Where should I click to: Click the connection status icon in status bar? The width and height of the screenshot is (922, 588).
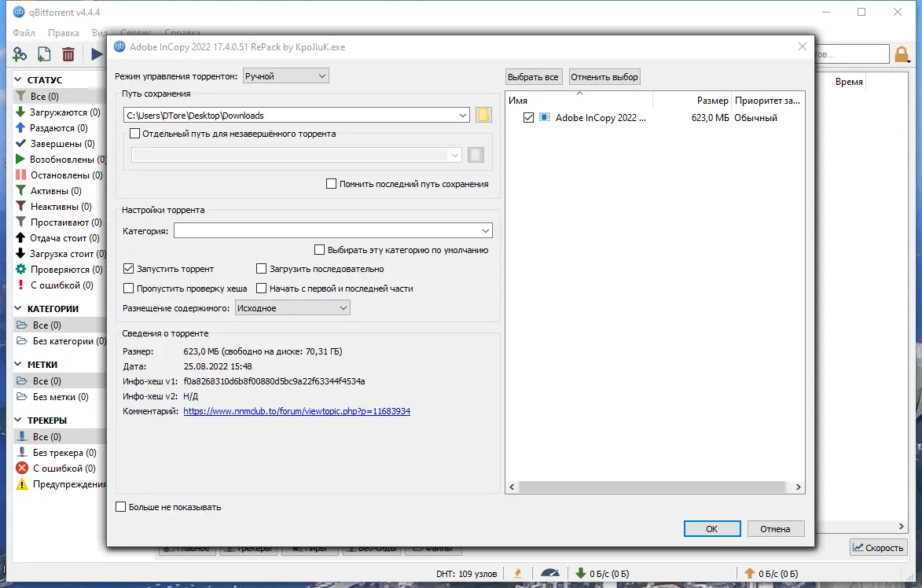(518, 573)
